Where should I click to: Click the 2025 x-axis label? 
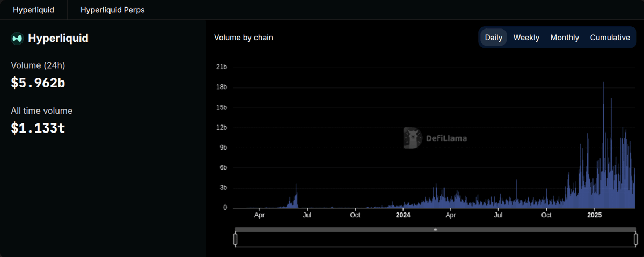594,215
